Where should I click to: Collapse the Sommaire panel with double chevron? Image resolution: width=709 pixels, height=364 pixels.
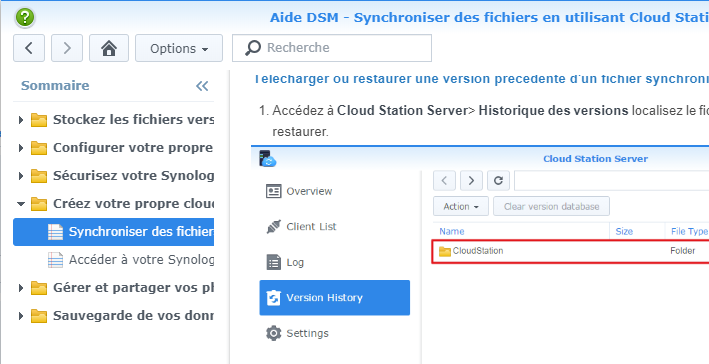tap(202, 86)
